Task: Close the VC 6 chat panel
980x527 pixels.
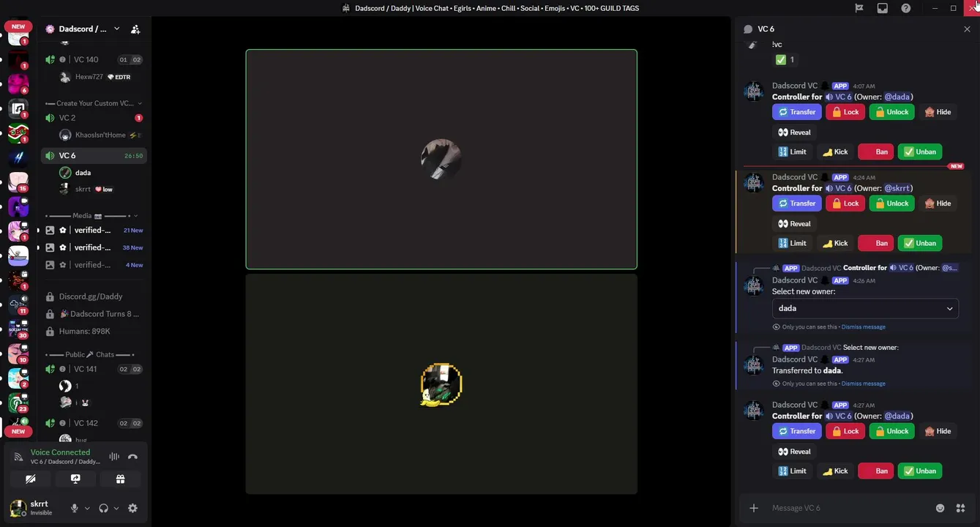Action: 967,29
